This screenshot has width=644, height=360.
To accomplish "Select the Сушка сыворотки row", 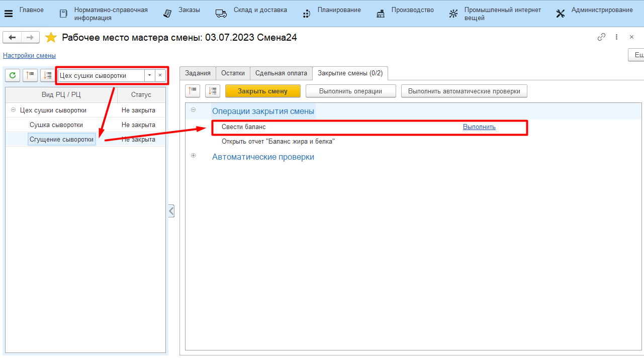I will (x=56, y=125).
